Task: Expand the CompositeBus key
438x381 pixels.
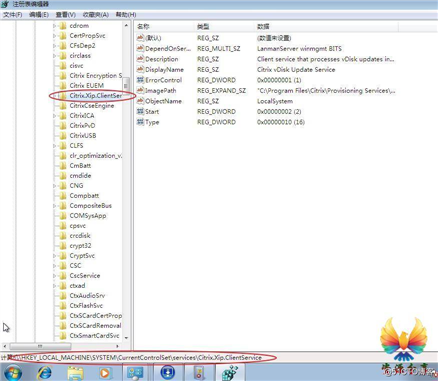Action: 55,206
